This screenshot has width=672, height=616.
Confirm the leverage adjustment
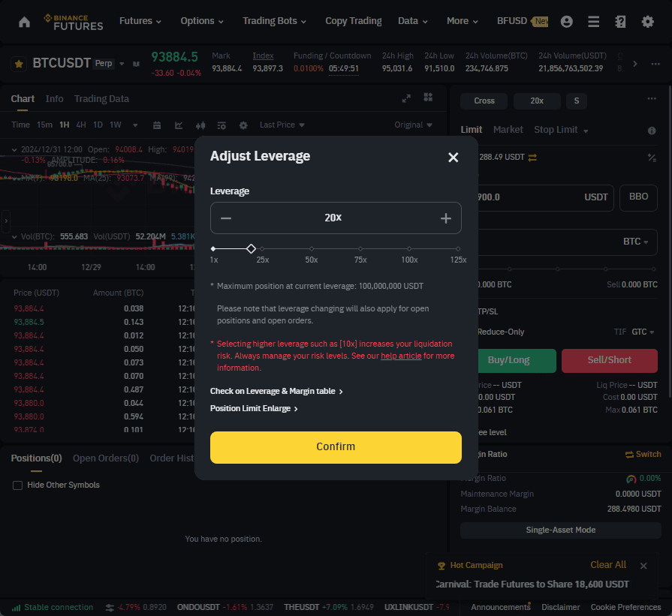tap(336, 446)
